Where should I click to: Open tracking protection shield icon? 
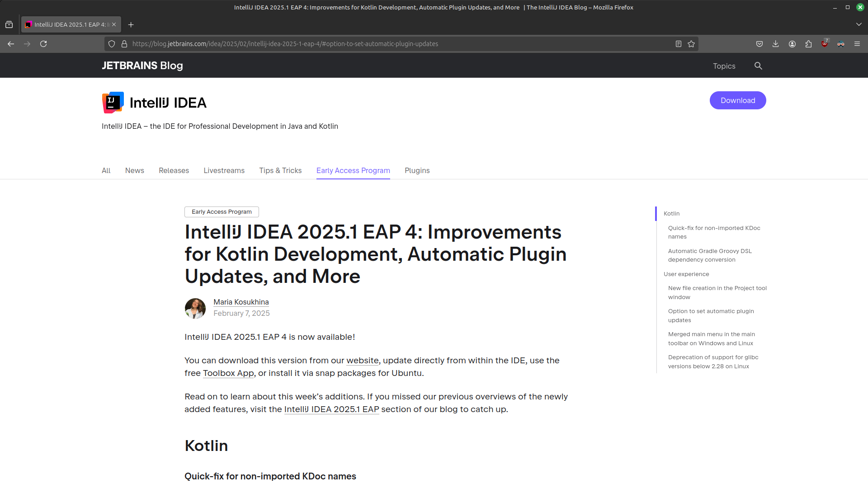click(x=112, y=44)
